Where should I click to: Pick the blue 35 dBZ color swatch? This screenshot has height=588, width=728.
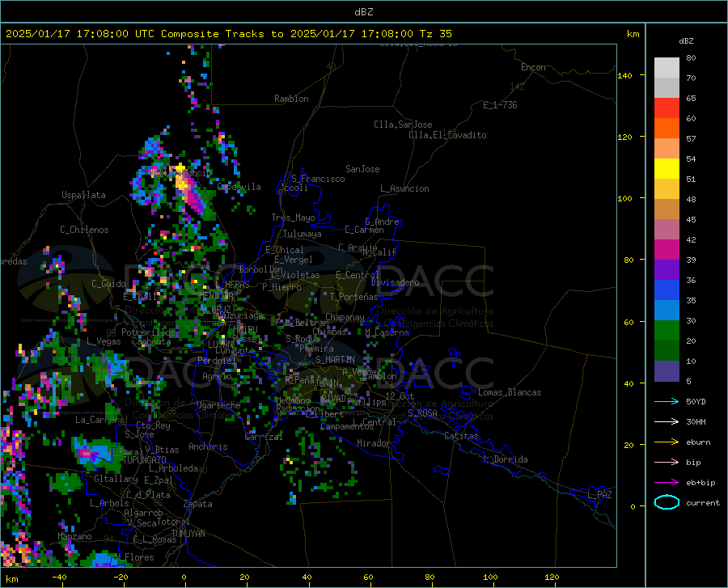[x=667, y=290]
